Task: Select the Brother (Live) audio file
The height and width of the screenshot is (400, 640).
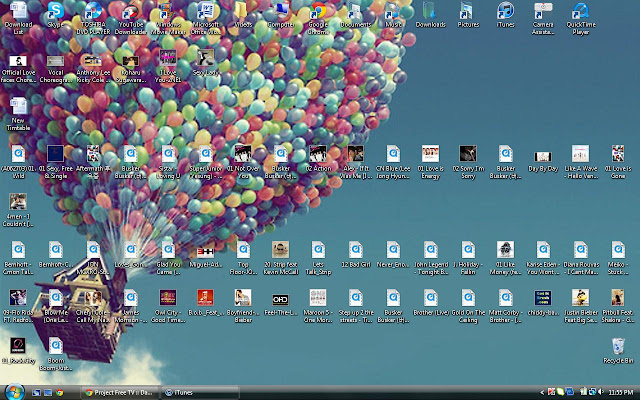Action: [431, 303]
